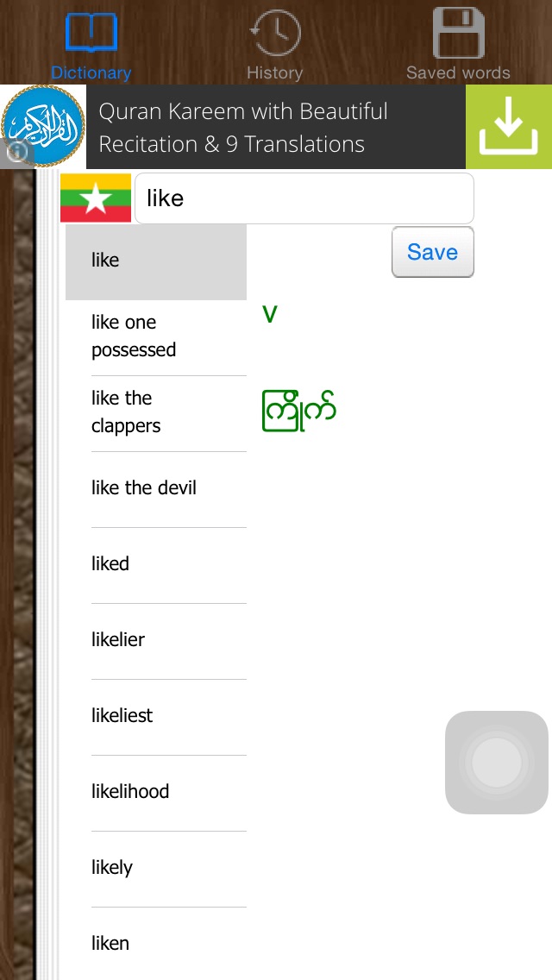
Task: Click the Save button
Action: click(x=433, y=252)
